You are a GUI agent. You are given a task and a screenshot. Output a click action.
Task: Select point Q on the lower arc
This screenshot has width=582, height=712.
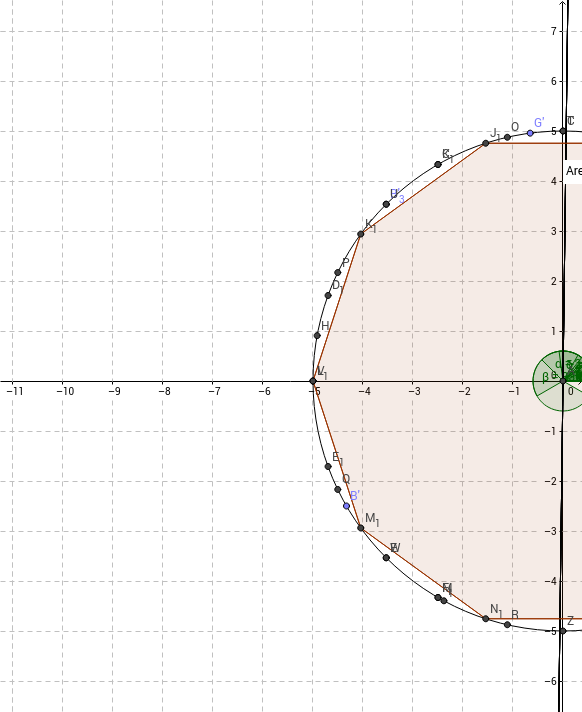click(x=337, y=489)
